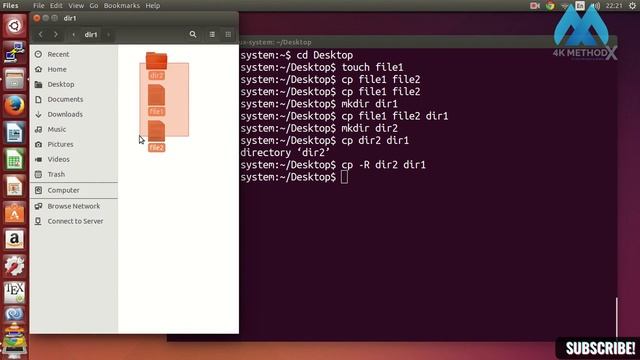The width and height of the screenshot is (640, 360).
Task: Open LibreOffice Impress dock icon
Action: click(14, 186)
